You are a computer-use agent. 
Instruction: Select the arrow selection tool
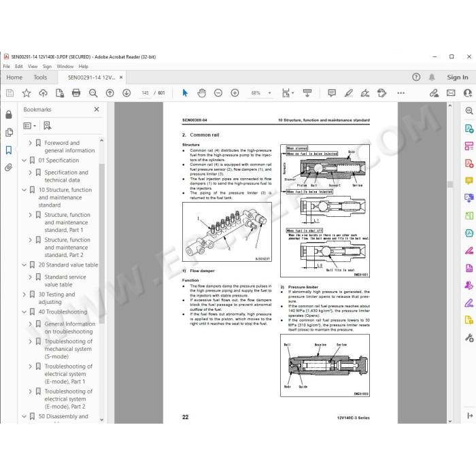pyautogui.click(x=185, y=93)
